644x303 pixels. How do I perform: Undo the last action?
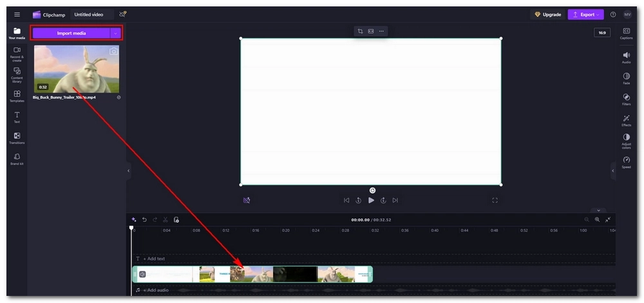144,220
